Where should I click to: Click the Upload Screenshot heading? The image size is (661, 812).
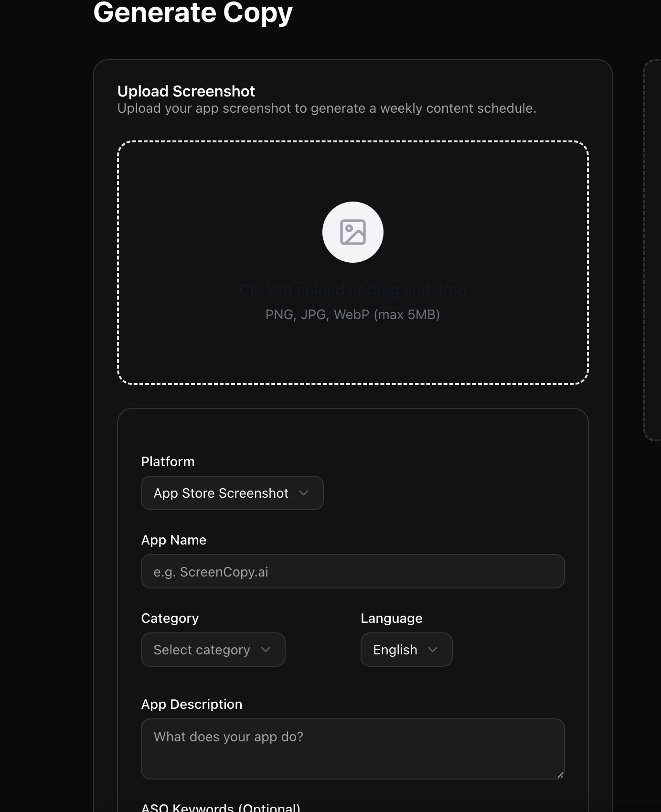[186, 91]
